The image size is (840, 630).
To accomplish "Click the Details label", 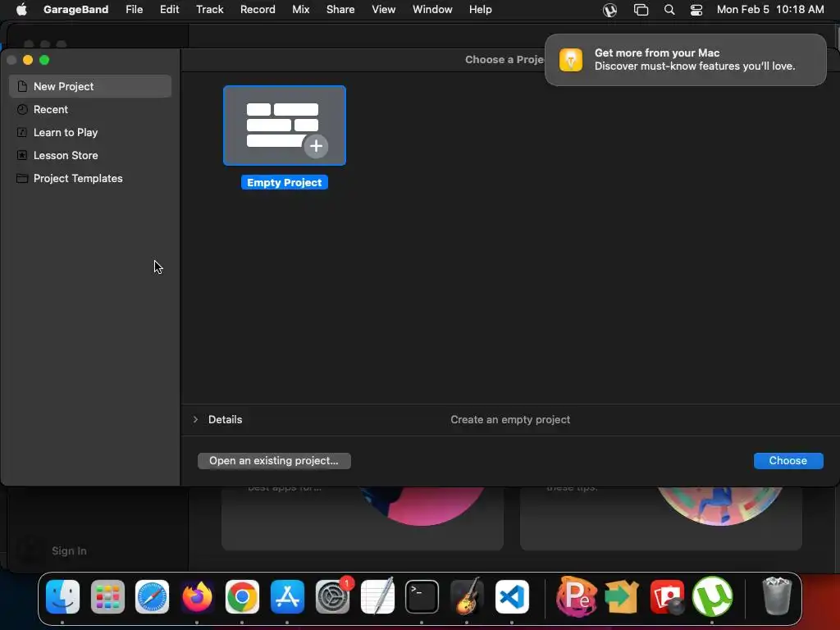I will (225, 419).
